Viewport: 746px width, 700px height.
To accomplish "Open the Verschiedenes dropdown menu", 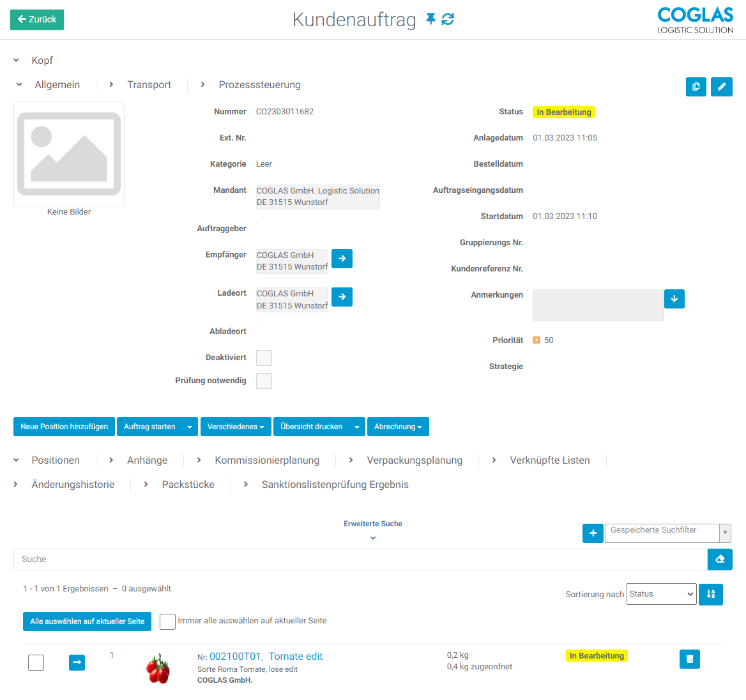I will click(x=236, y=427).
